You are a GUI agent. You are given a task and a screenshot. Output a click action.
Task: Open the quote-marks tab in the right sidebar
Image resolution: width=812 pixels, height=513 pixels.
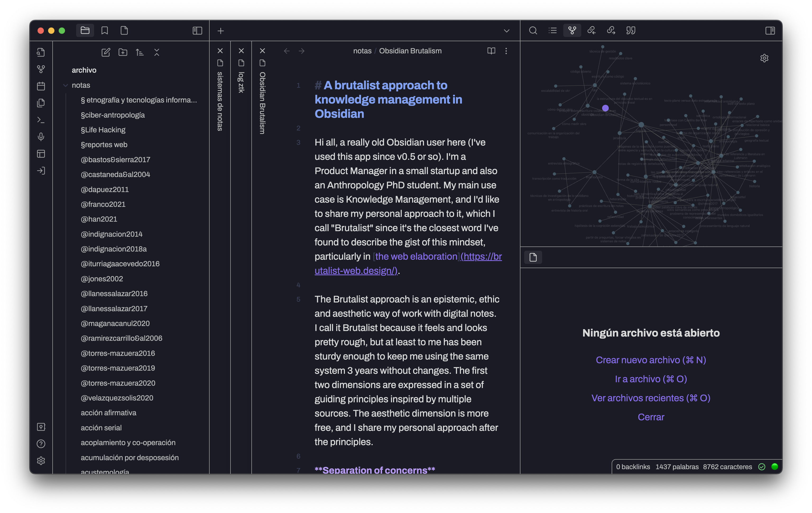click(x=631, y=31)
